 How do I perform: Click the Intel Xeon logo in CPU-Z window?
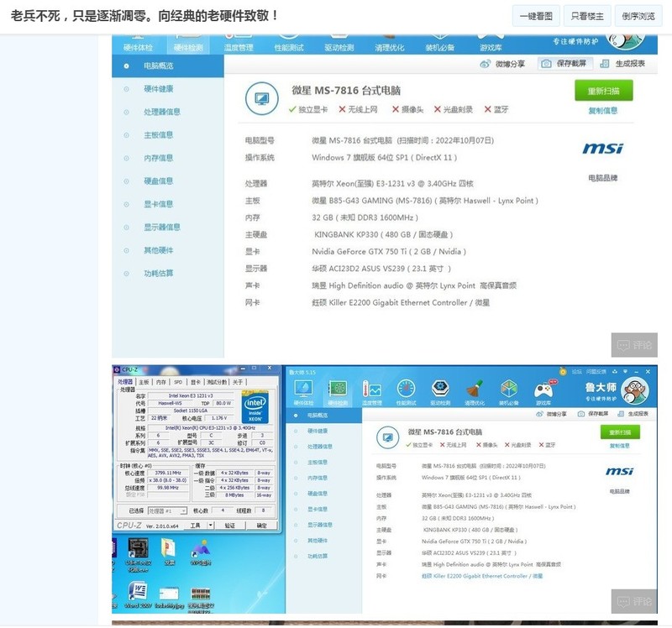tap(255, 407)
